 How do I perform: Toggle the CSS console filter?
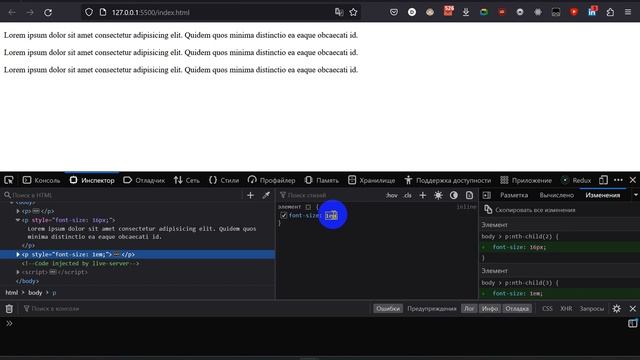click(x=547, y=309)
